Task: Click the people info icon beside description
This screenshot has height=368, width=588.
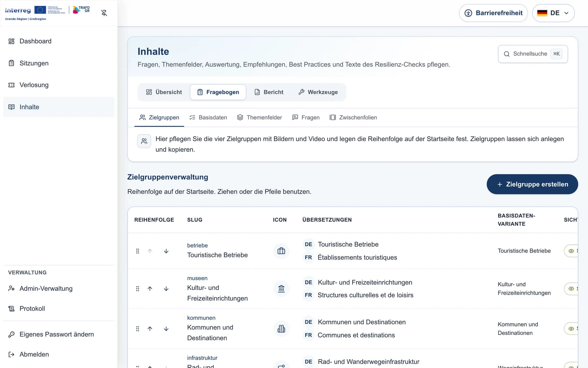Action: (144, 141)
